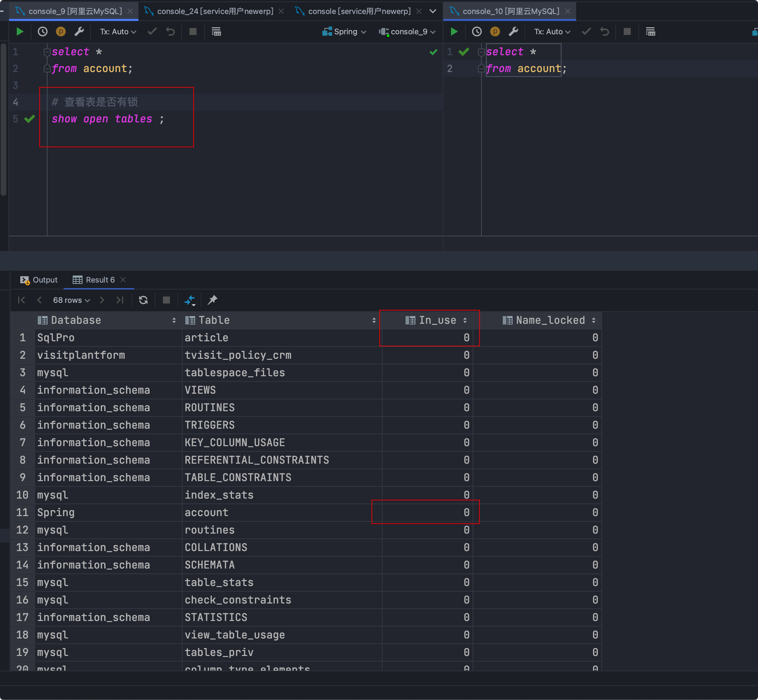Sort by In_use column arrows

point(465,320)
